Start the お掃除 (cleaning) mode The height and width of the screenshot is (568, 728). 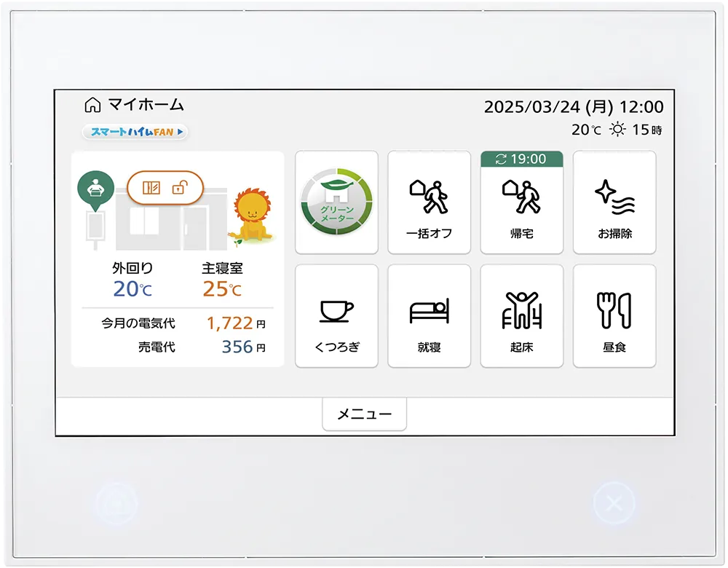[x=614, y=202]
